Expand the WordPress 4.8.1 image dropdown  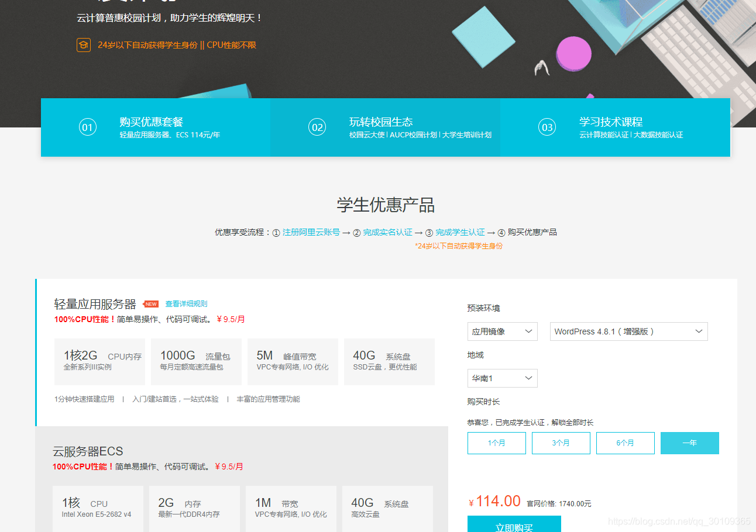[x=628, y=331]
